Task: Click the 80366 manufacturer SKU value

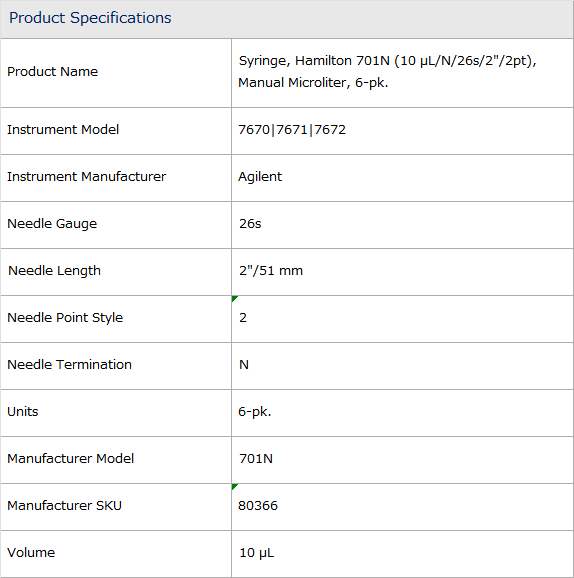Action: 258,506
